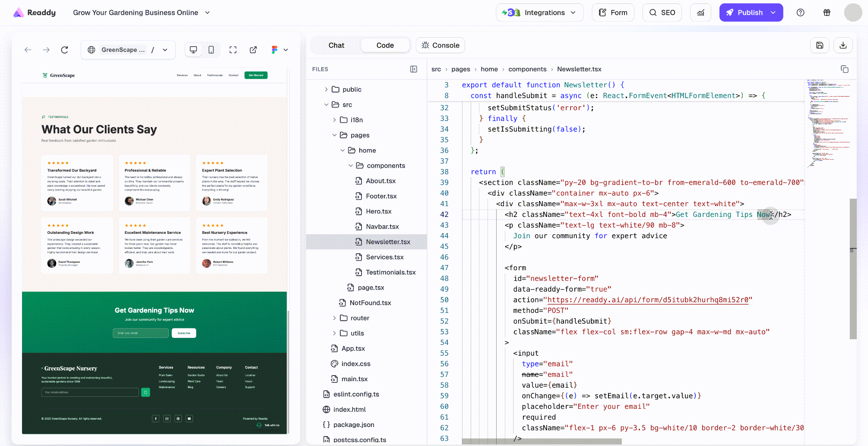868x446 pixels.
Task: Enter fullscreen preview mode
Action: point(233,50)
